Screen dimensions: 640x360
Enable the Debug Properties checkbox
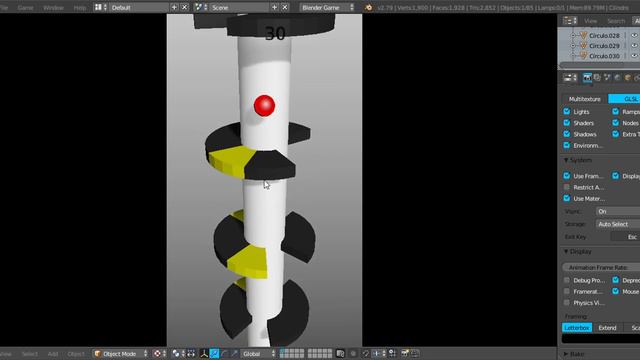click(x=567, y=280)
